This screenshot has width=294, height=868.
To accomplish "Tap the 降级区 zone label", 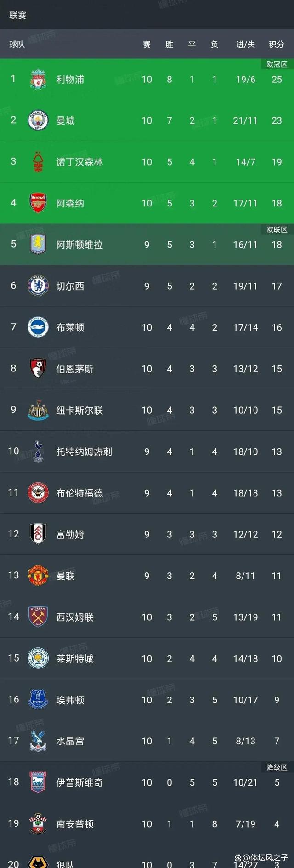I will (277, 767).
